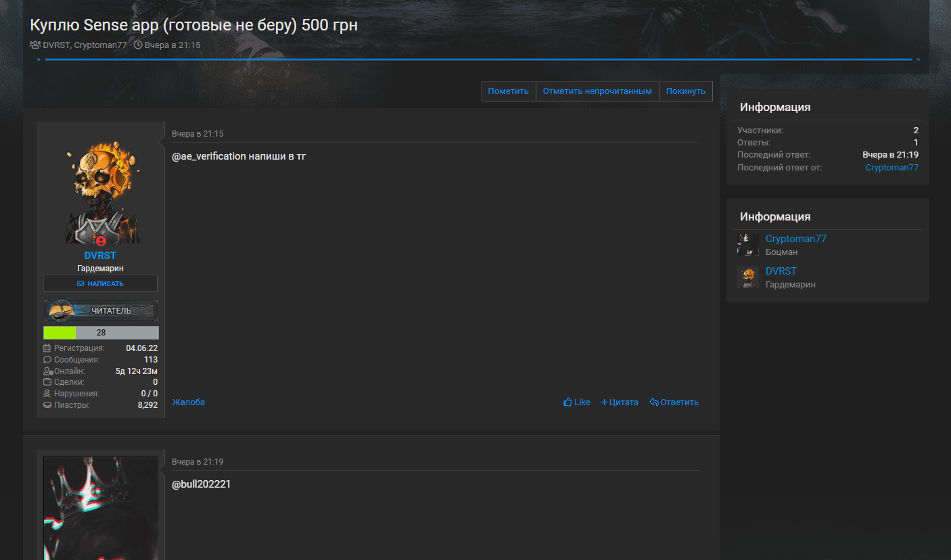Viewport: 951px width, 560px height.
Task: Open Cryptoman77 profile link in participants list
Action: pos(795,239)
